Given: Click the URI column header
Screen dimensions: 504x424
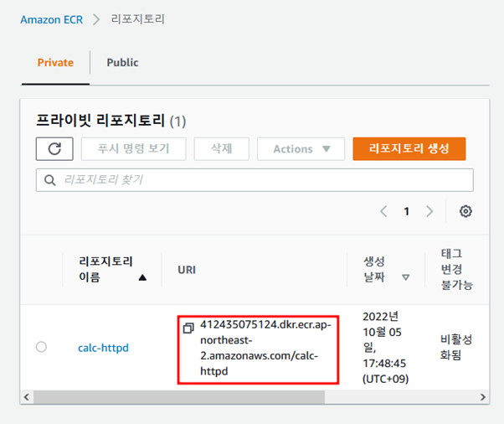Looking at the screenshot, I should point(187,270).
